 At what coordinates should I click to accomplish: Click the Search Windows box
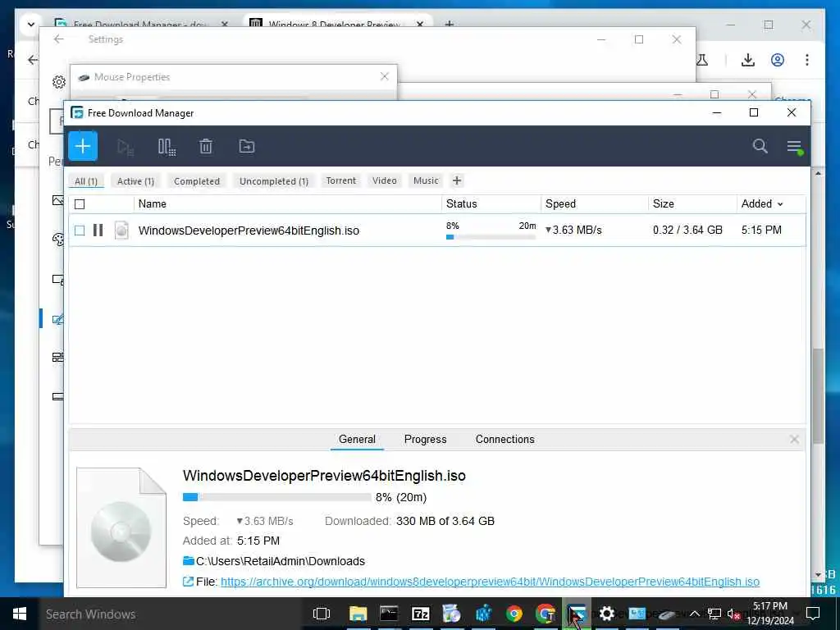171,614
